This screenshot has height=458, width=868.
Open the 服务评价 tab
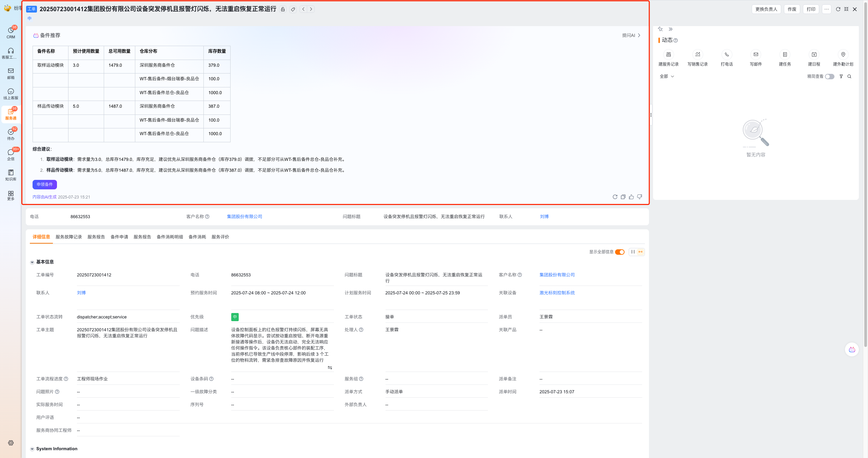click(220, 237)
